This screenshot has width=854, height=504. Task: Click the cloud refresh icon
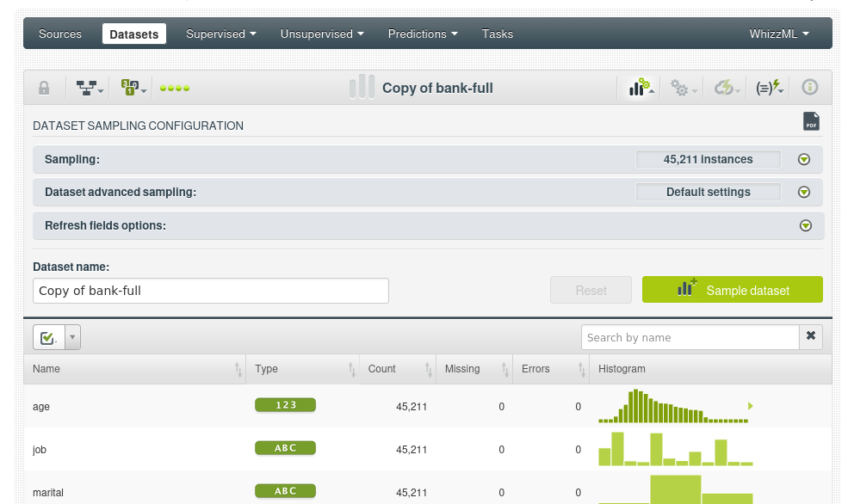tap(726, 88)
